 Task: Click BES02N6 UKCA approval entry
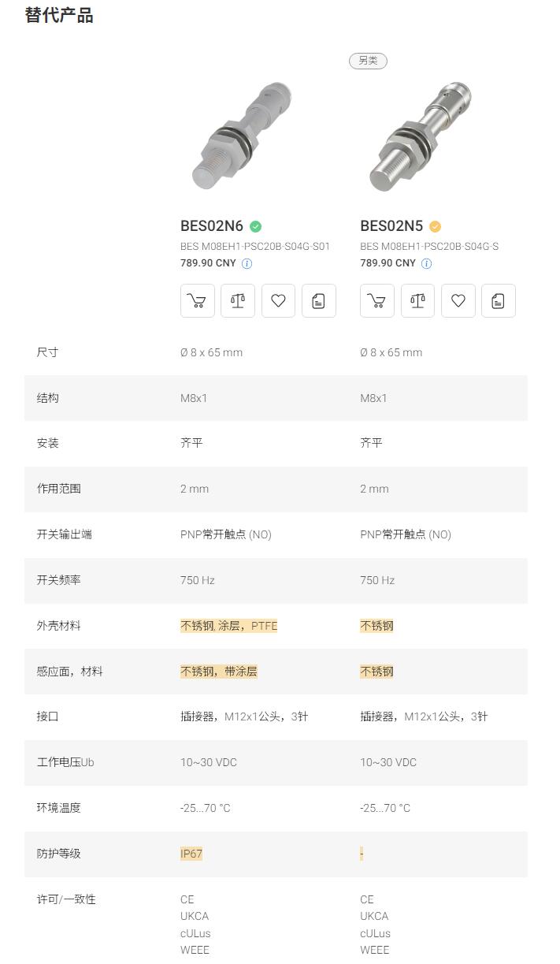(x=195, y=916)
